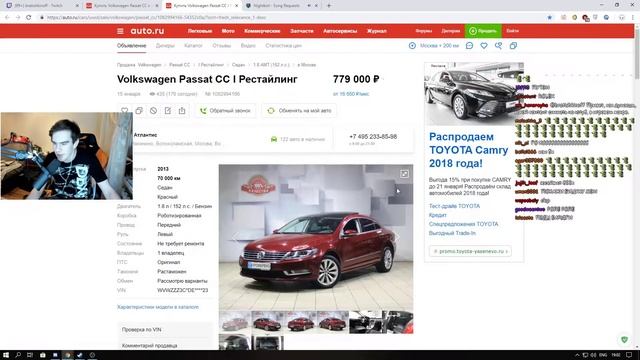This screenshot has height=360, width=640.
Task: Select the first car thumbnail
Action: click(x=234, y=322)
